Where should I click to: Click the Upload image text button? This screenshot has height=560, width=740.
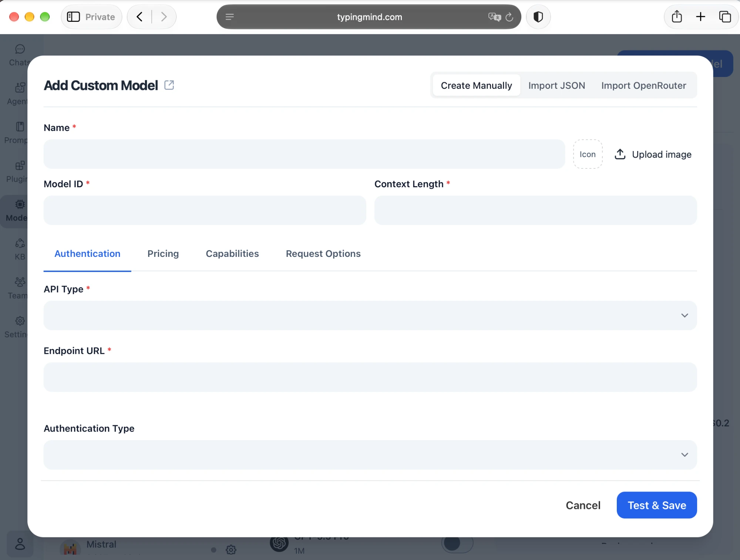coord(662,154)
